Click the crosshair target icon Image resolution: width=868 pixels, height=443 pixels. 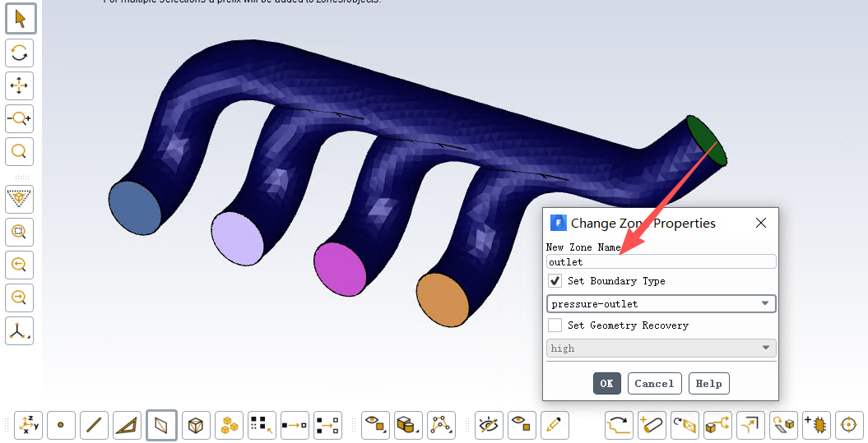848,425
